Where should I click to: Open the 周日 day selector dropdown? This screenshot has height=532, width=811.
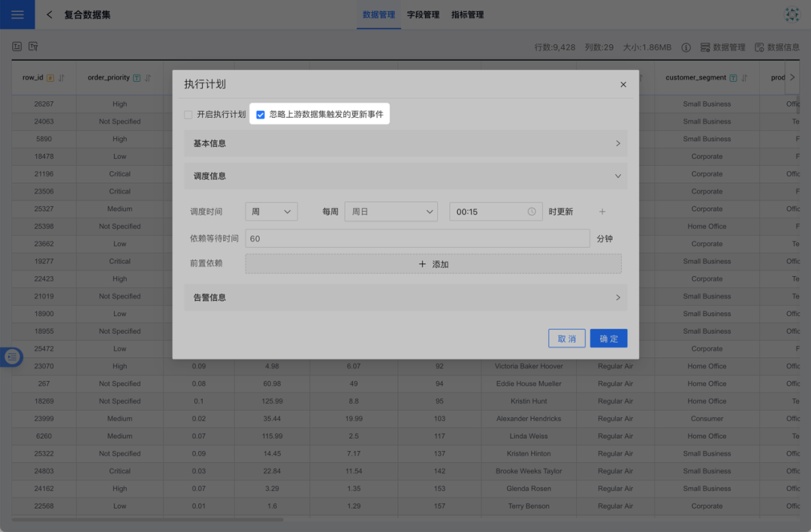tap(390, 212)
